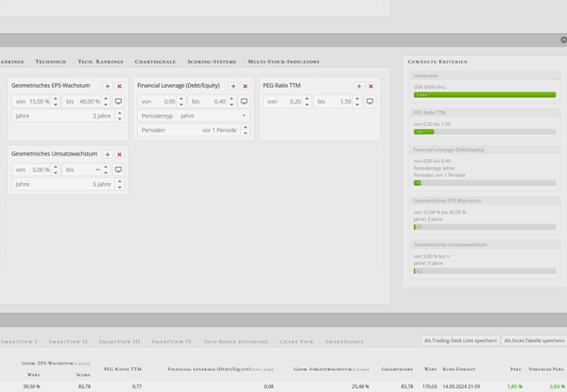The height and width of the screenshot is (392, 567).
Task: Switch to the Chartsignale tab
Action: [x=155, y=61]
